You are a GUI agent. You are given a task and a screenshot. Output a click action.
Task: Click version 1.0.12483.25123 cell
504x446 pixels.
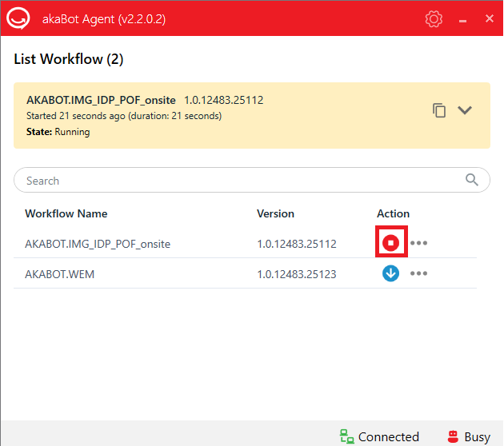pos(297,274)
